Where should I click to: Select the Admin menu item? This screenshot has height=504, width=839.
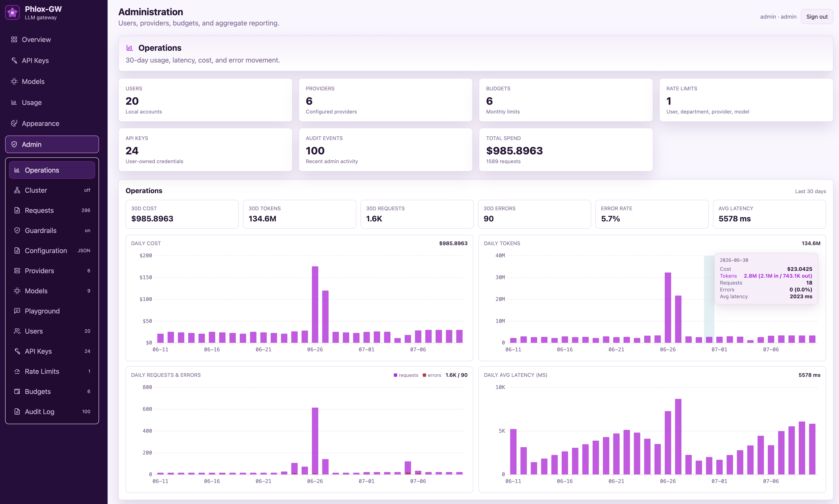[x=52, y=144]
